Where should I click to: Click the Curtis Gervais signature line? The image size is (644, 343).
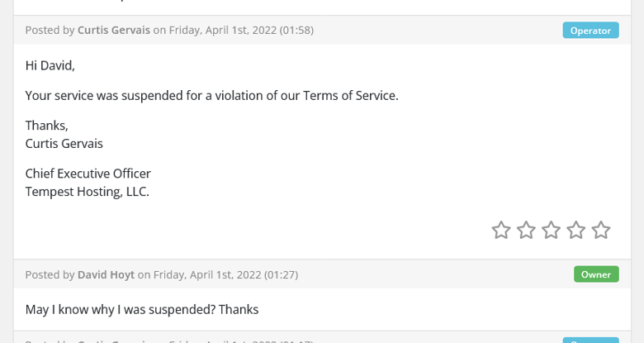[64, 144]
